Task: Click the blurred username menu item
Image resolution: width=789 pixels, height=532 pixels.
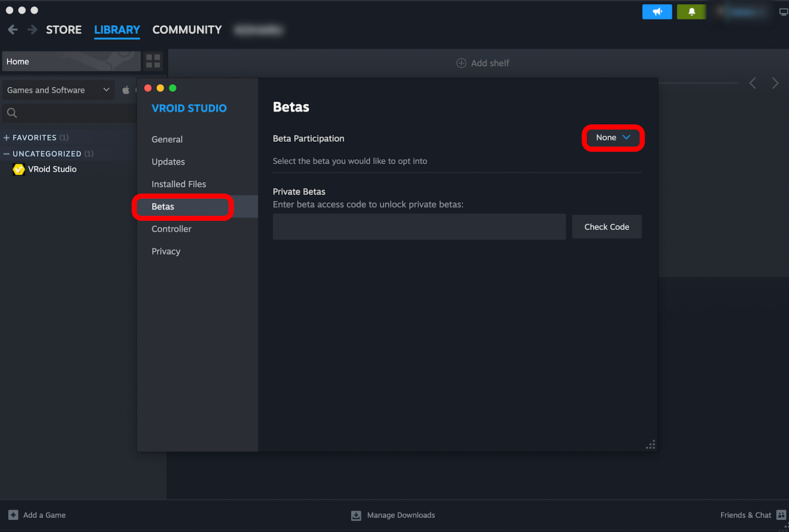Action: [x=258, y=30]
